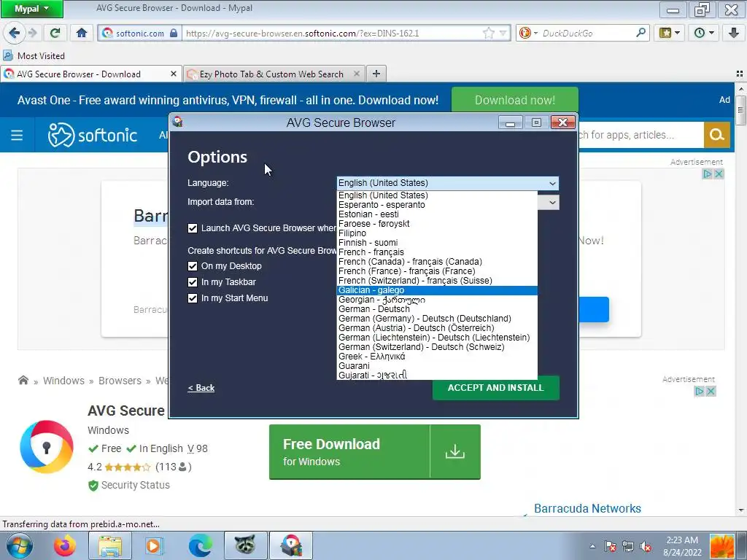The width and height of the screenshot is (747, 560).
Task: Open the Browsers breadcrumb link
Action: pyautogui.click(x=120, y=381)
